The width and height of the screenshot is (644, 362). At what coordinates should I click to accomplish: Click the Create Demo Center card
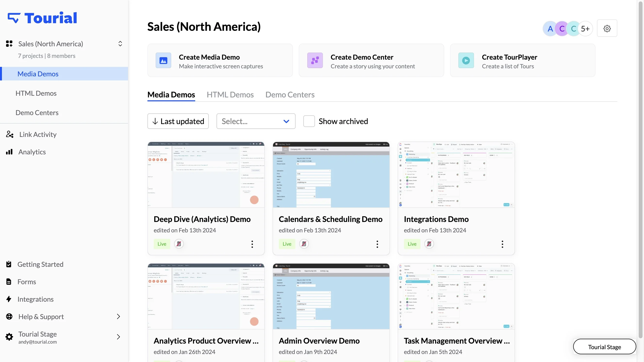pyautogui.click(x=371, y=61)
